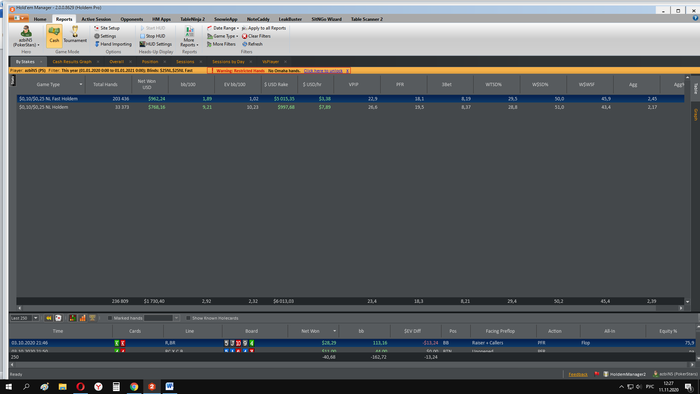The height and width of the screenshot is (394, 700).
Task: Sort by WTSD% column header
Action: 493,84
